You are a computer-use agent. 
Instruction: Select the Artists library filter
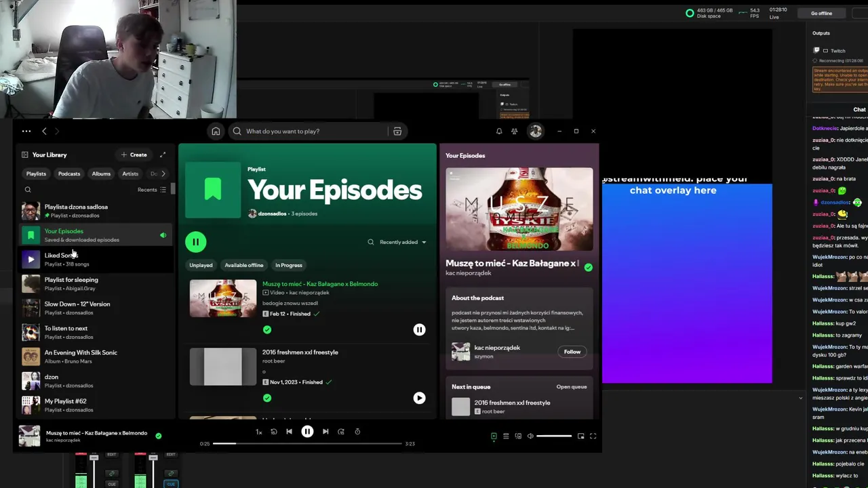click(130, 174)
